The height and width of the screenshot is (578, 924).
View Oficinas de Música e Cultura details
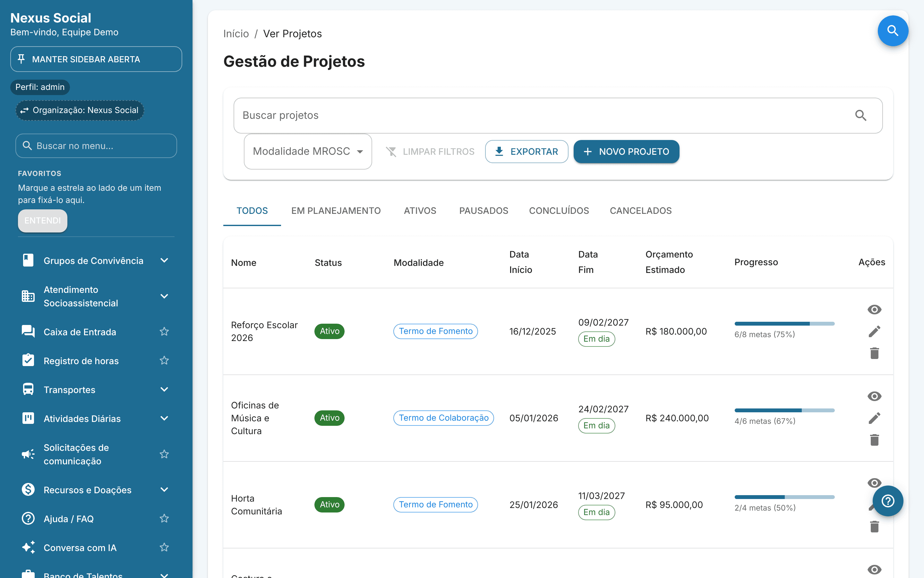[874, 396]
